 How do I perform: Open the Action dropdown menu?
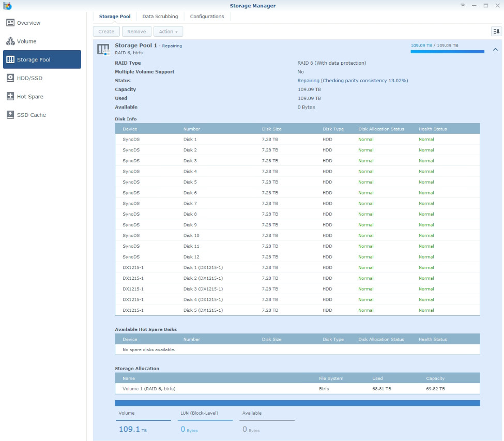point(168,31)
